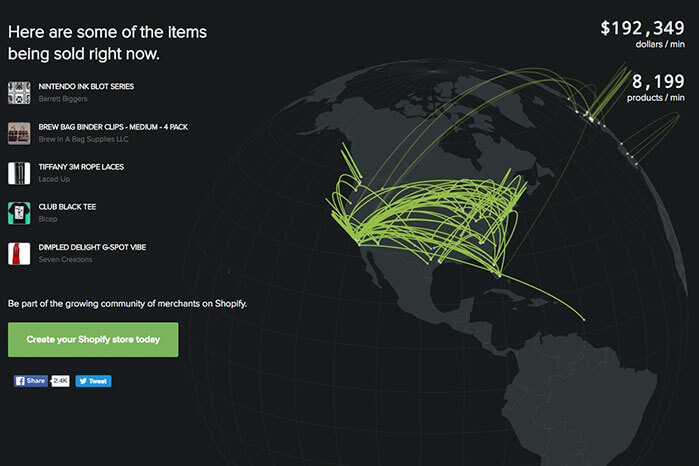Visit the Brew In A Bag Supplies LLC merchant
Screen dimensions: 699x466
click(x=83, y=139)
